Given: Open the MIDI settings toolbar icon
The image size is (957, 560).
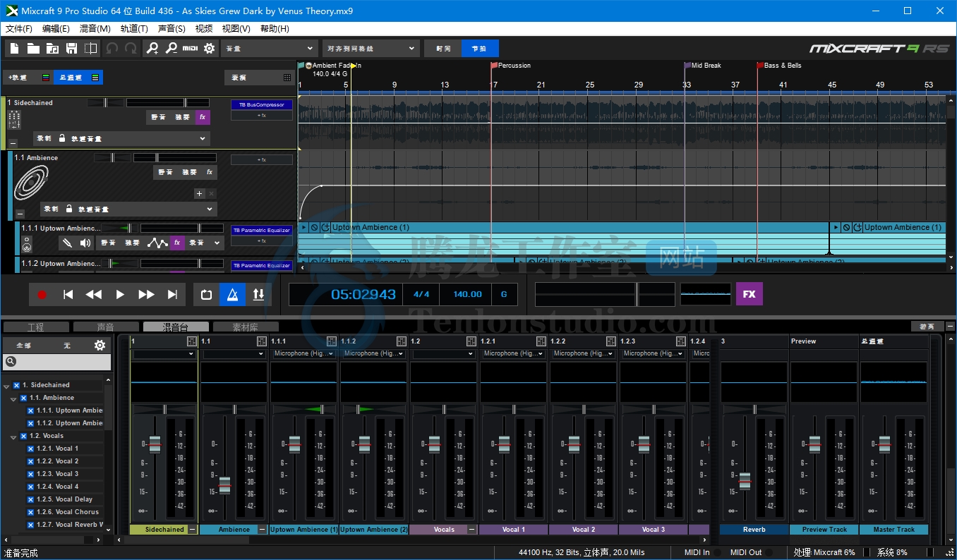Looking at the screenshot, I should pos(190,48).
